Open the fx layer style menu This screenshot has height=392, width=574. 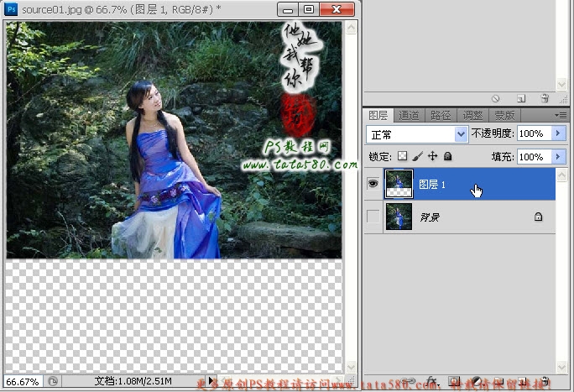tap(432, 381)
